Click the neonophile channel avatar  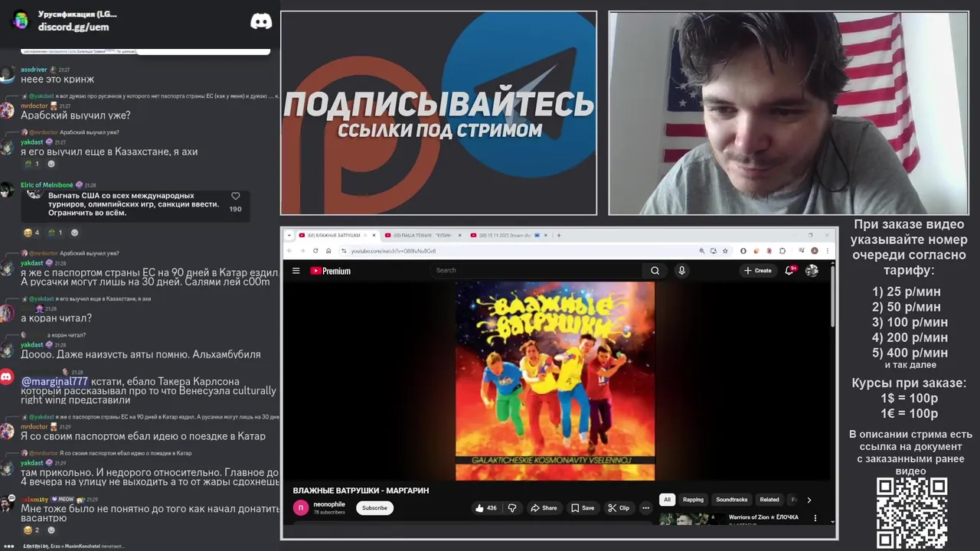point(301,507)
